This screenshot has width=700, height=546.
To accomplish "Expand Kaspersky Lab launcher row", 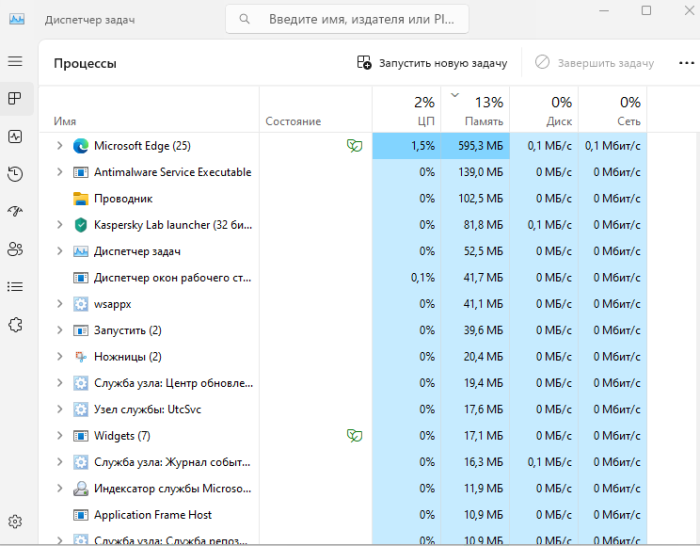I will tap(60, 225).
